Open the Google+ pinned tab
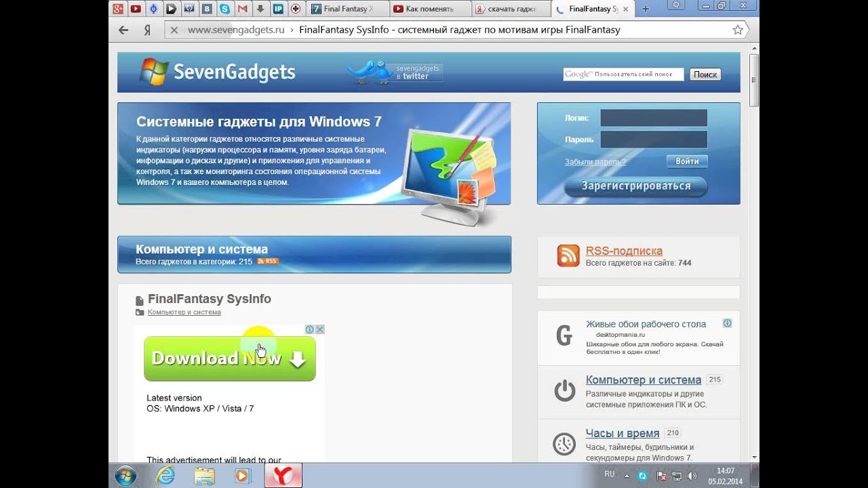 click(x=118, y=9)
